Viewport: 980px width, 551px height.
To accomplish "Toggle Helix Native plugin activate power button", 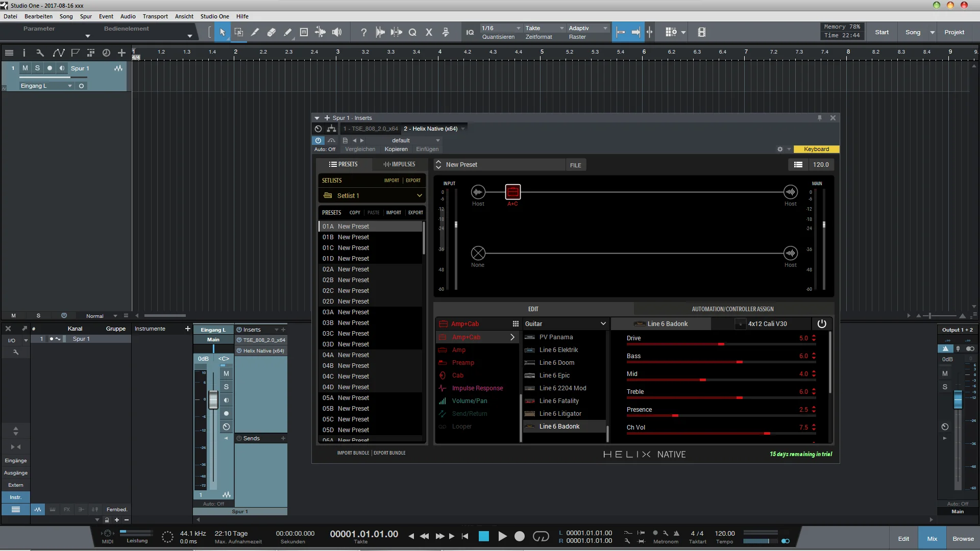I will click(x=318, y=140).
